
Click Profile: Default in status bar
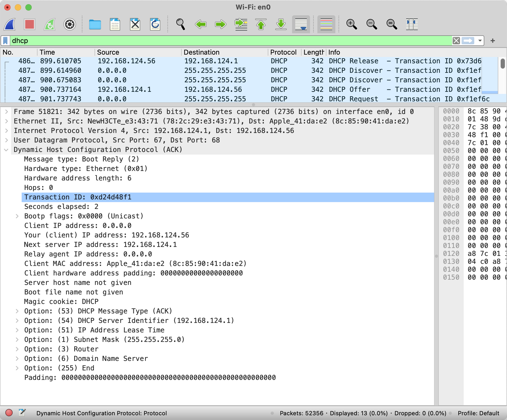[478, 413]
